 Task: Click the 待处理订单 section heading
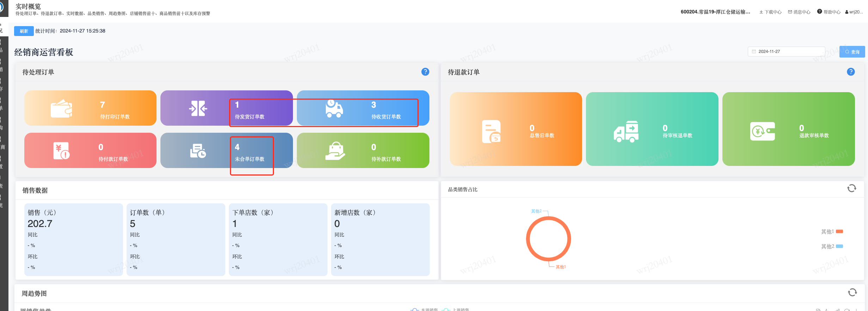point(38,72)
